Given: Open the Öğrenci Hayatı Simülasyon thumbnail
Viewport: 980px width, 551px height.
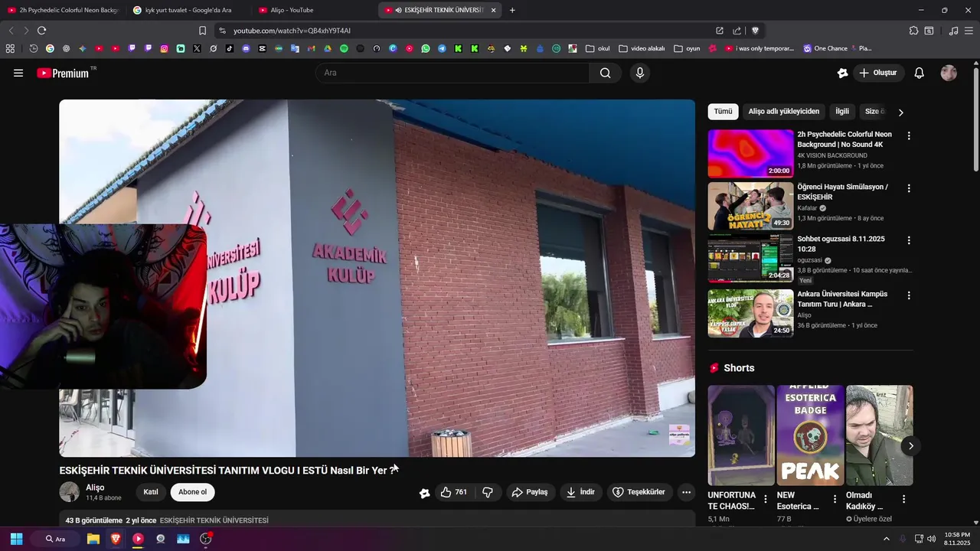Looking at the screenshot, I should (750, 206).
